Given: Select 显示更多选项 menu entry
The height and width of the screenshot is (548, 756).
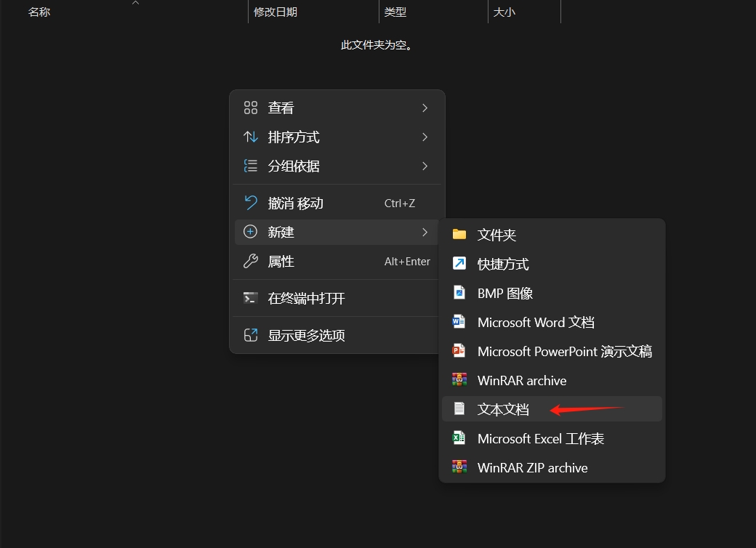Looking at the screenshot, I should tap(337, 335).
